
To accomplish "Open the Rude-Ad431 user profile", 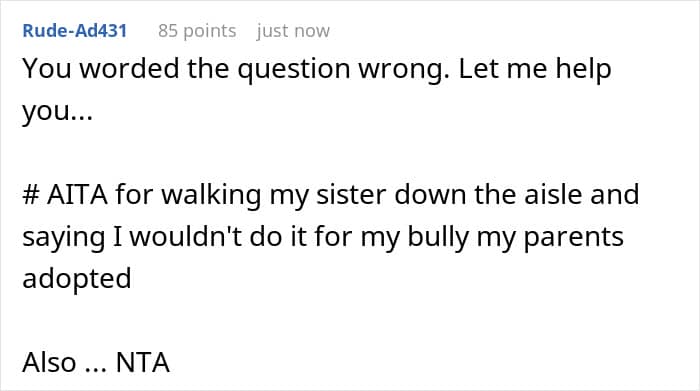I will click(x=75, y=31).
